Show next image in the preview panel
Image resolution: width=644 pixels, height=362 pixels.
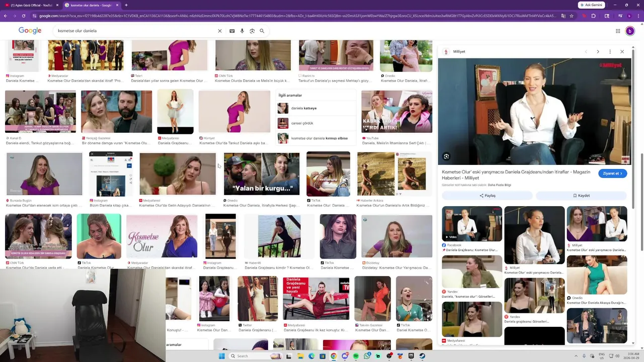click(x=598, y=52)
